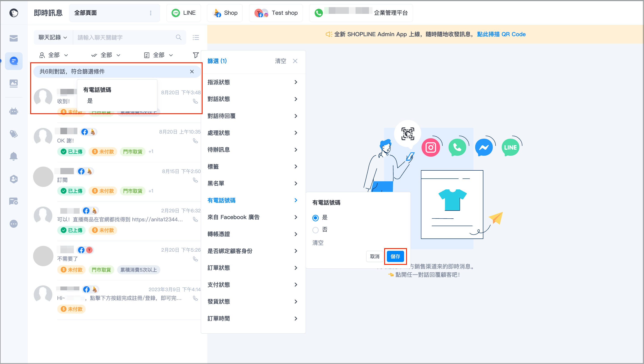Expand the 發貨狀態 filter

pos(253,301)
